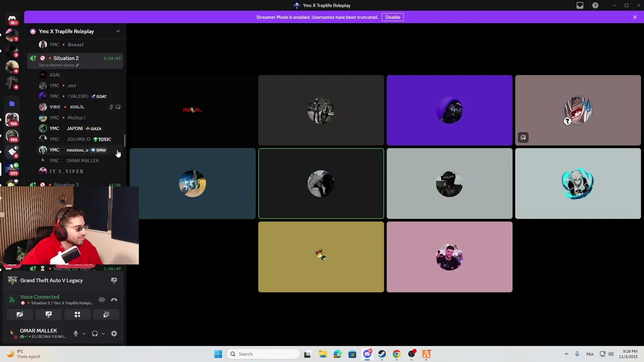Screen dimensions: 644x362
Task: Open the Start an Activity button
Action: (x=77, y=314)
